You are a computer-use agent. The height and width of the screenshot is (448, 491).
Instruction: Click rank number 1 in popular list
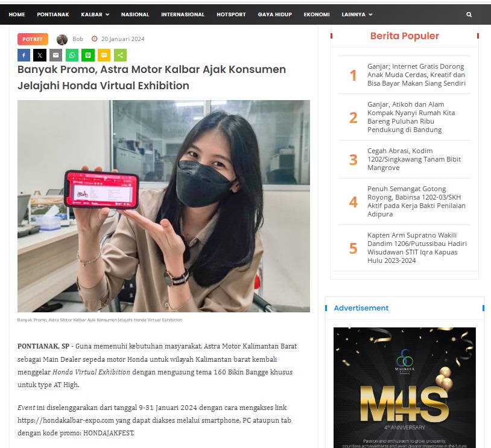pyautogui.click(x=353, y=75)
